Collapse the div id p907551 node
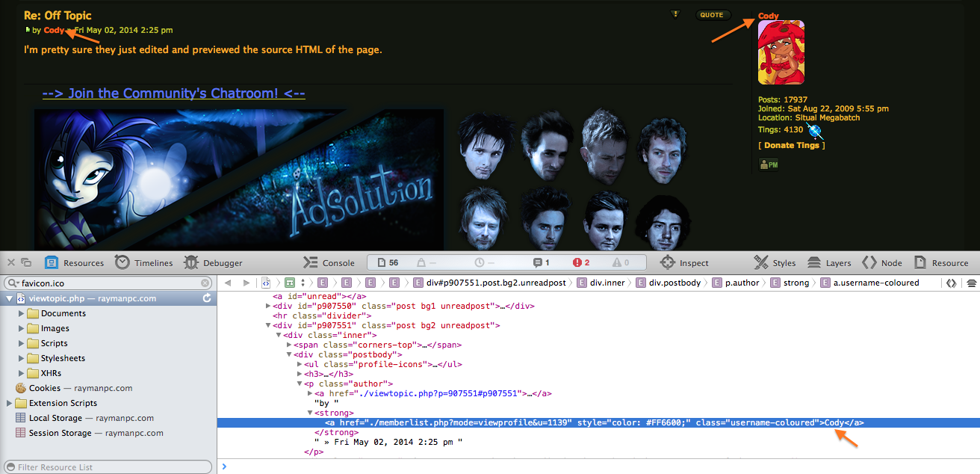Viewport: 980px width, 474px height. tap(269, 325)
